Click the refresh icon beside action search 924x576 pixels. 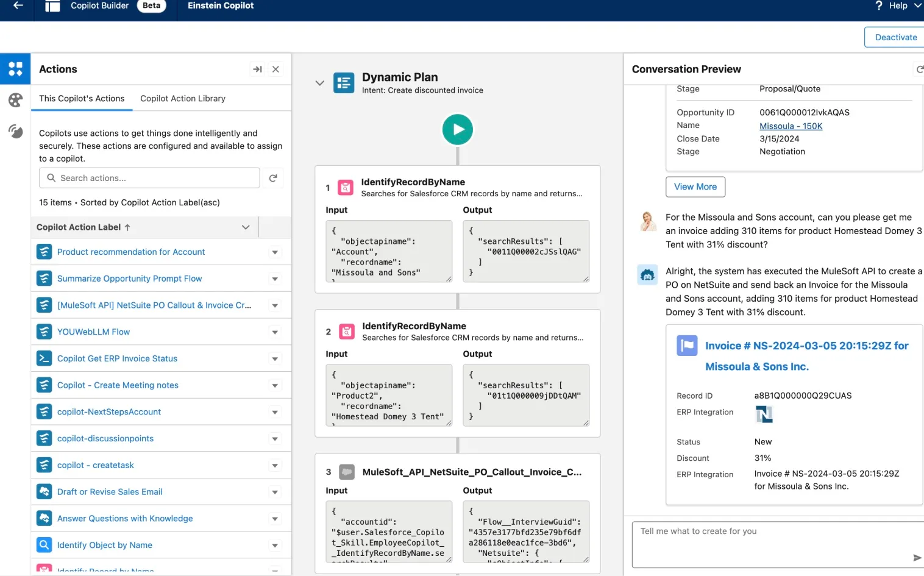click(x=273, y=178)
